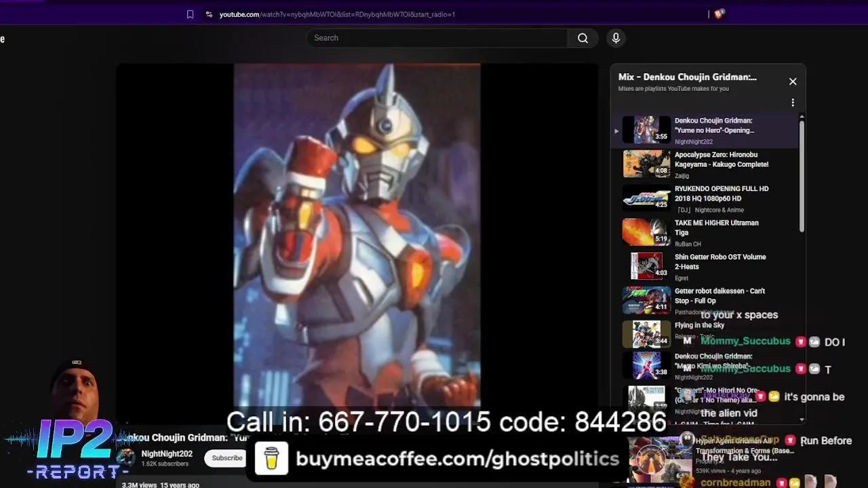Focus the YouTube Search field
868x488 pixels.
pos(437,38)
